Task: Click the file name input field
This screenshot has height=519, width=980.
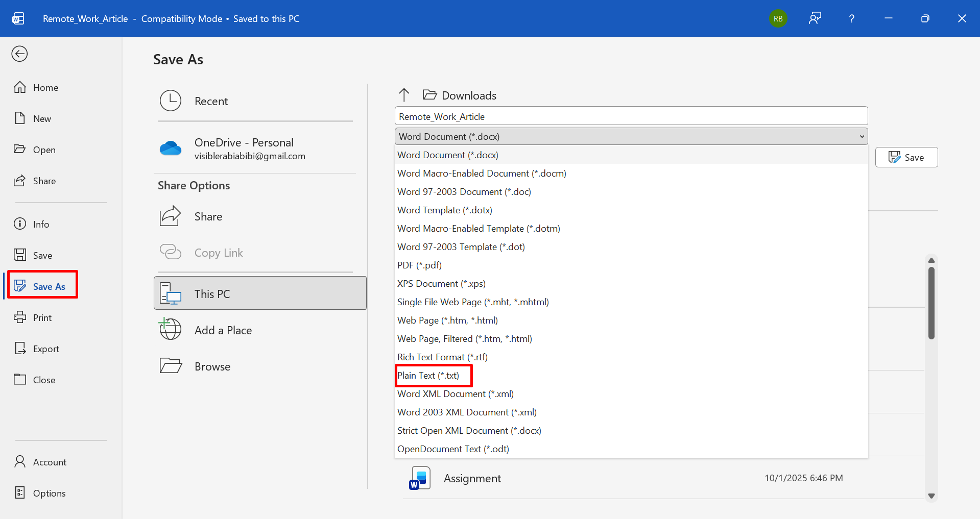Action: pos(631,116)
